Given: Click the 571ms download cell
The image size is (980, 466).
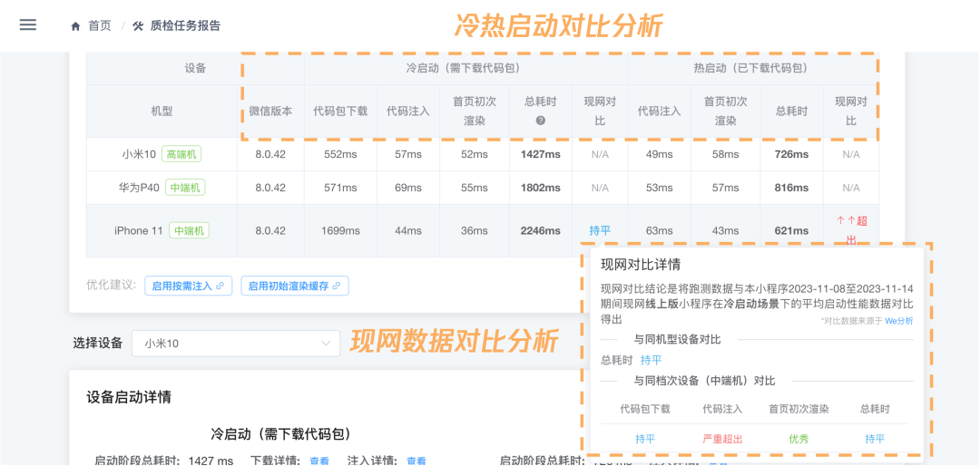Looking at the screenshot, I should 340,188.
